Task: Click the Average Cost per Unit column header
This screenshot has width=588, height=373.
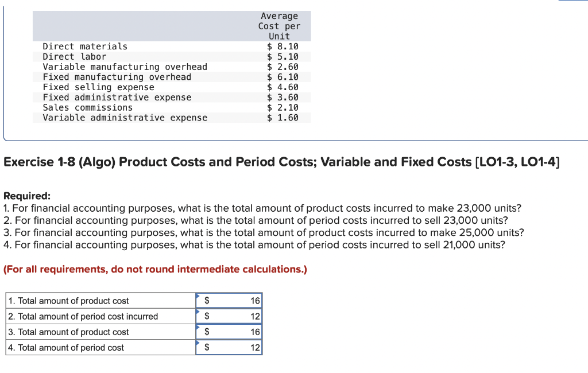Action: [x=280, y=26]
